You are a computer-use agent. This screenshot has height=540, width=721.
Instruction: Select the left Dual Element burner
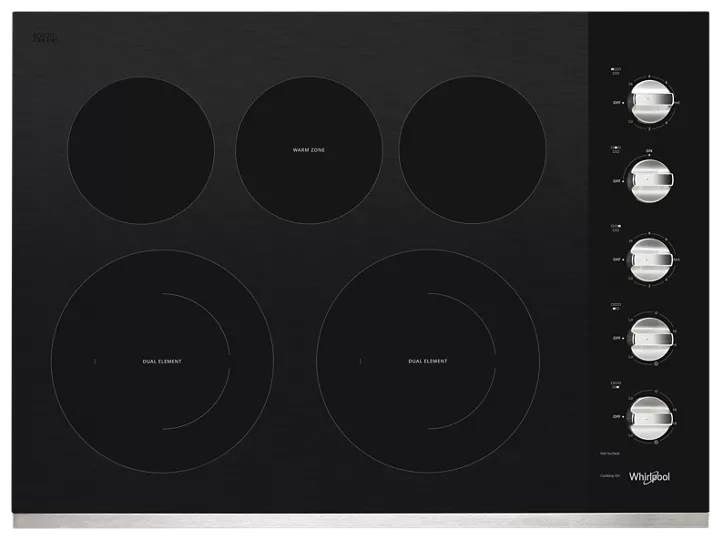pos(161,360)
